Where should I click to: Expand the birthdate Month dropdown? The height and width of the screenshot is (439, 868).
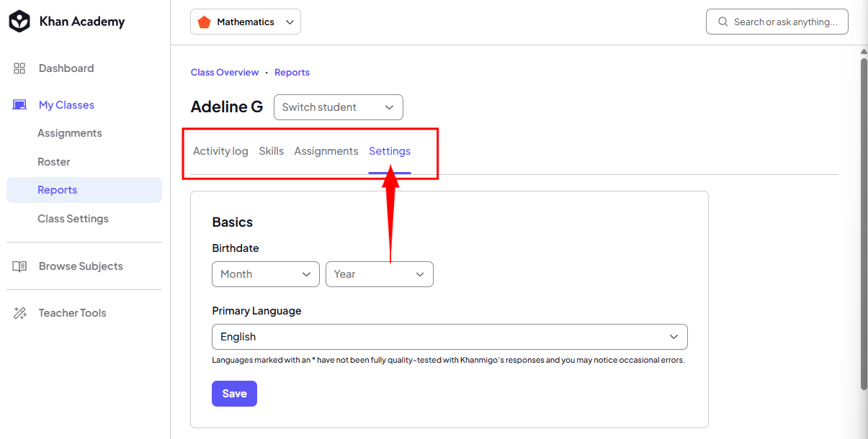point(266,274)
